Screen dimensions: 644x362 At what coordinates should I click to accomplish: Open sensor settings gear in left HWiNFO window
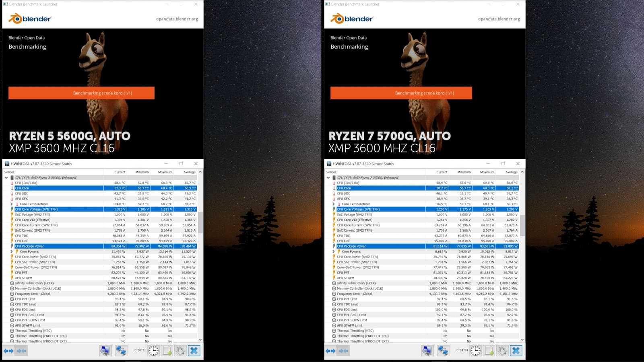click(180, 351)
